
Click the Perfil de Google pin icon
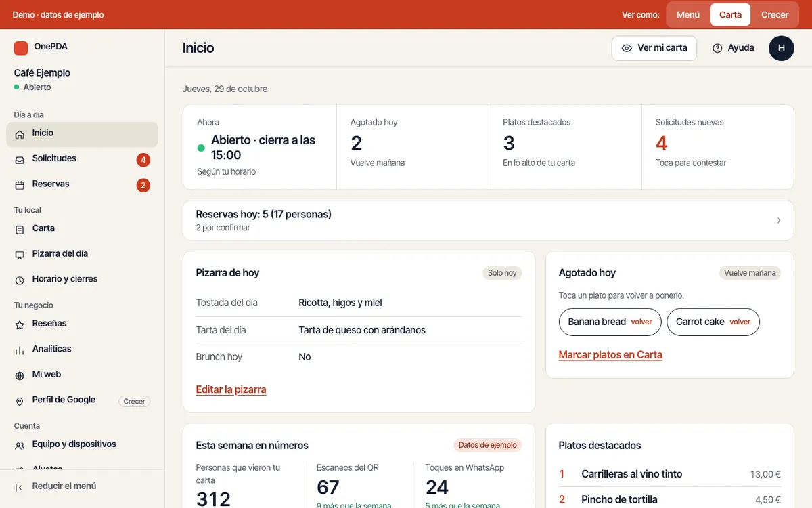pyautogui.click(x=20, y=400)
